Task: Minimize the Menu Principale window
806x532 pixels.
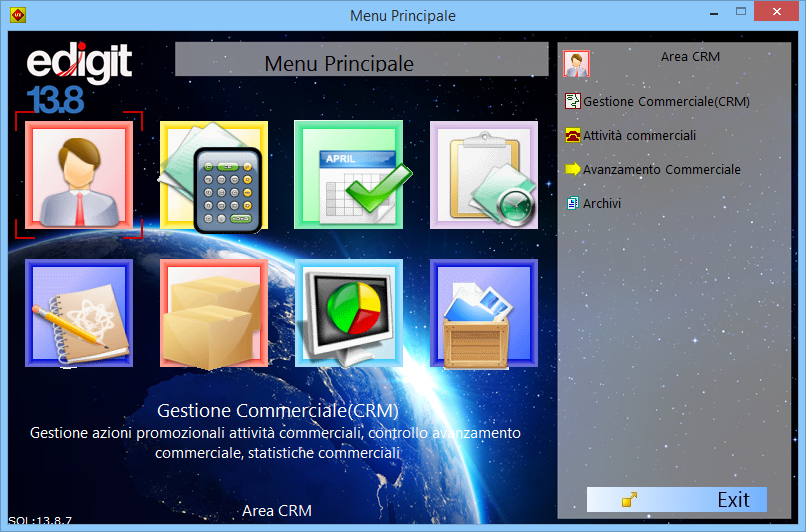Action: coord(715,15)
